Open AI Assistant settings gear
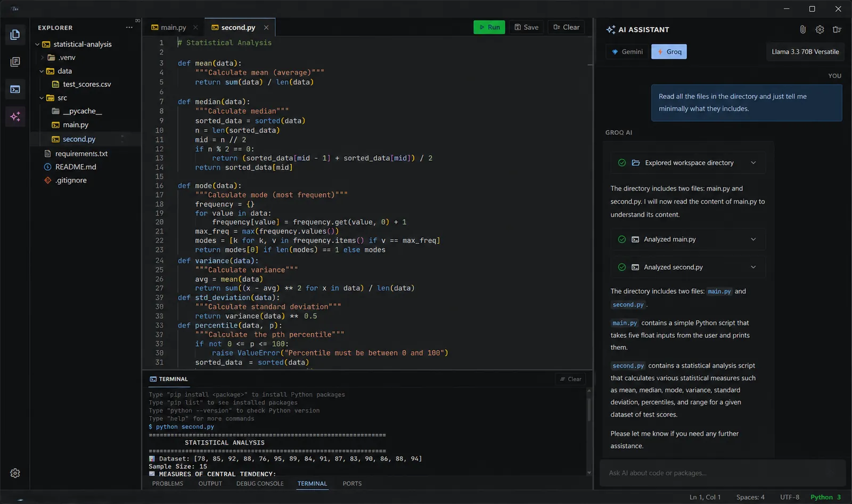 820,29
